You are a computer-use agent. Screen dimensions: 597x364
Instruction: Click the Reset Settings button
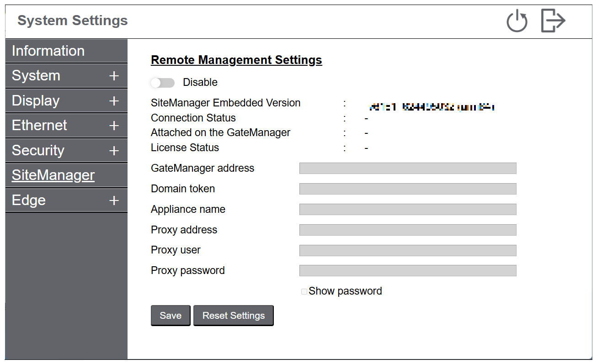pyautogui.click(x=233, y=316)
